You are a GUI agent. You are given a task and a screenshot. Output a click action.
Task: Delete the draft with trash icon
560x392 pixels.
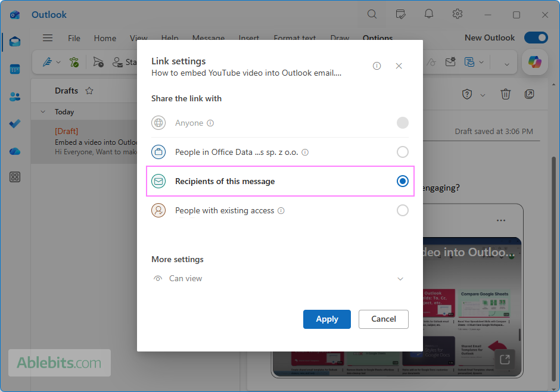pyautogui.click(x=505, y=94)
